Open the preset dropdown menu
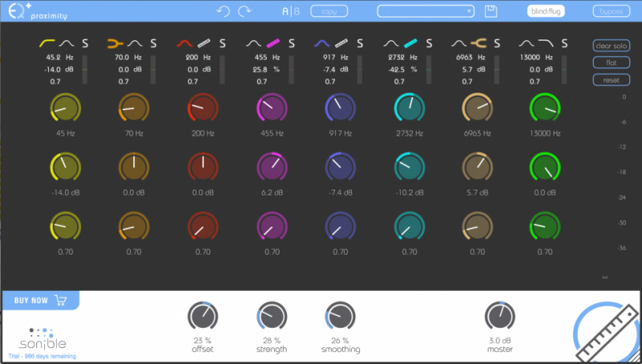Viewport: 642px width, 364px height. pyautogui.click(x=426, y=11)
